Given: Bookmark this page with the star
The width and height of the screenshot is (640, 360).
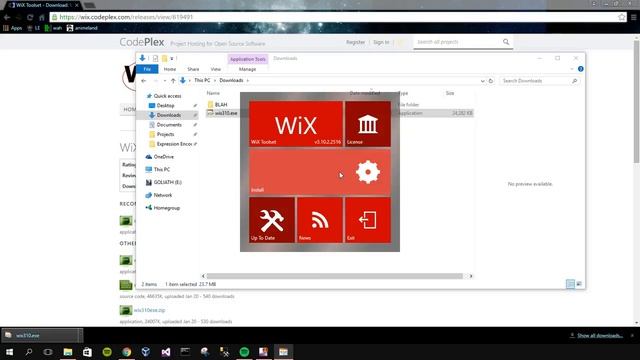Looking at the screenshot, I should click(x=622, y=17).
